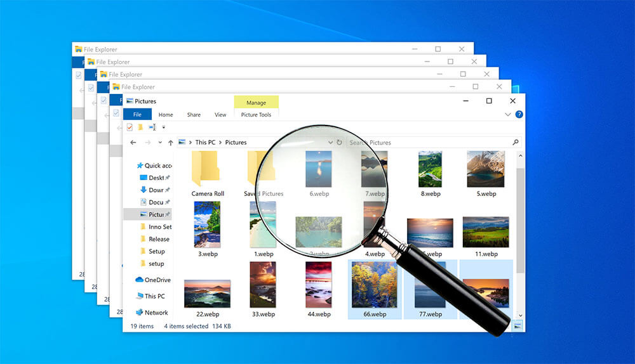Click the Rename icon in quick access toolbar
Viewport: 635px width, 364px height.
point(152,127)
